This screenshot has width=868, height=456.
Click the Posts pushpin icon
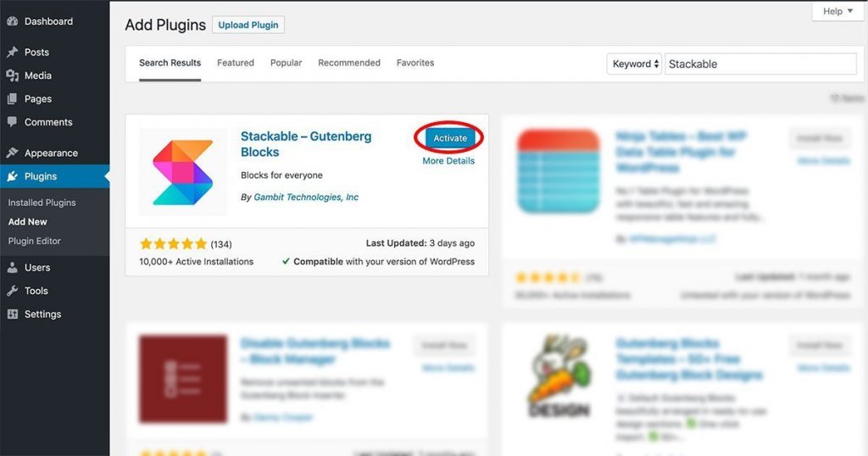12,52
